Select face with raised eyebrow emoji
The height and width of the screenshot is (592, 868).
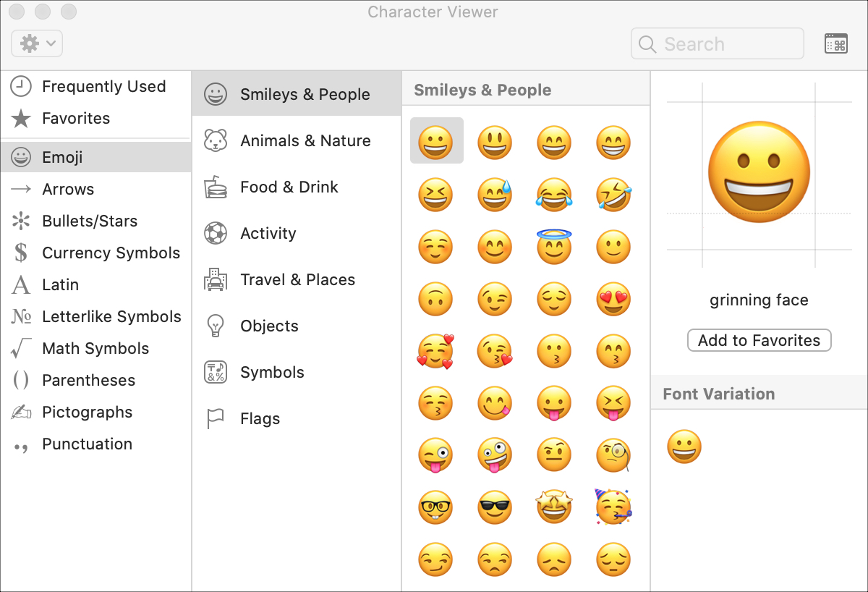[x=554, y=455]
